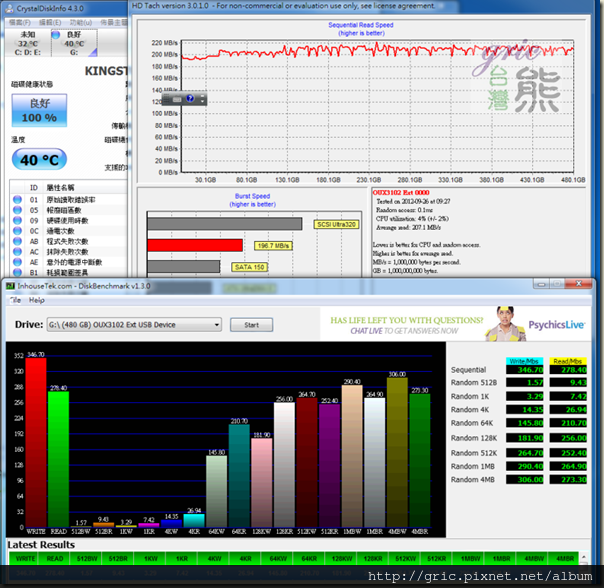604x588 pixels.
Task: Click Sequential read value 278.40
Action: pyautogui.click(x=568, y=370)
